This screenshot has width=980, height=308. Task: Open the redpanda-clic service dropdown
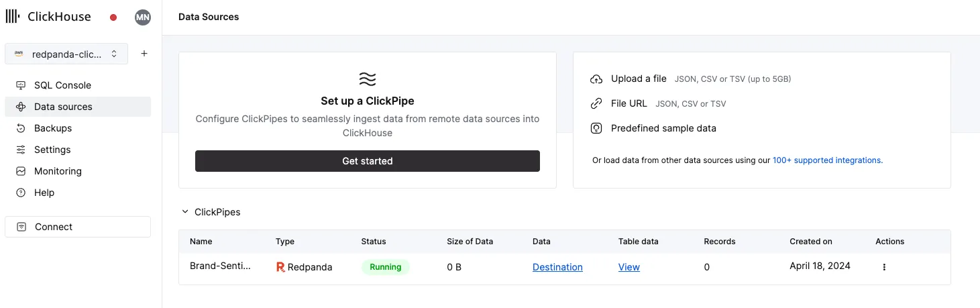[66, 54]
